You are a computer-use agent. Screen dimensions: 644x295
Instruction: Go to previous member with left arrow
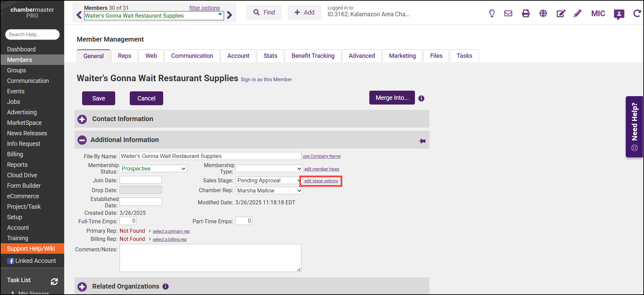pos(79,15)
